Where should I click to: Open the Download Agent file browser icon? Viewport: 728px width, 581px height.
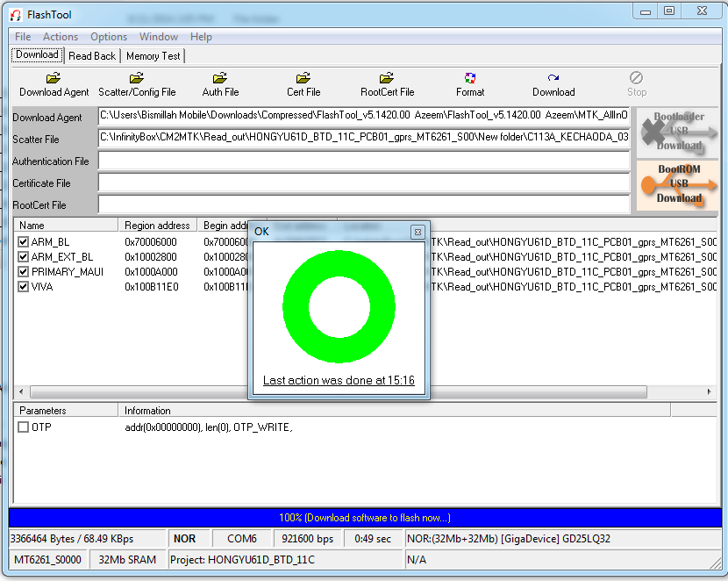54,77
